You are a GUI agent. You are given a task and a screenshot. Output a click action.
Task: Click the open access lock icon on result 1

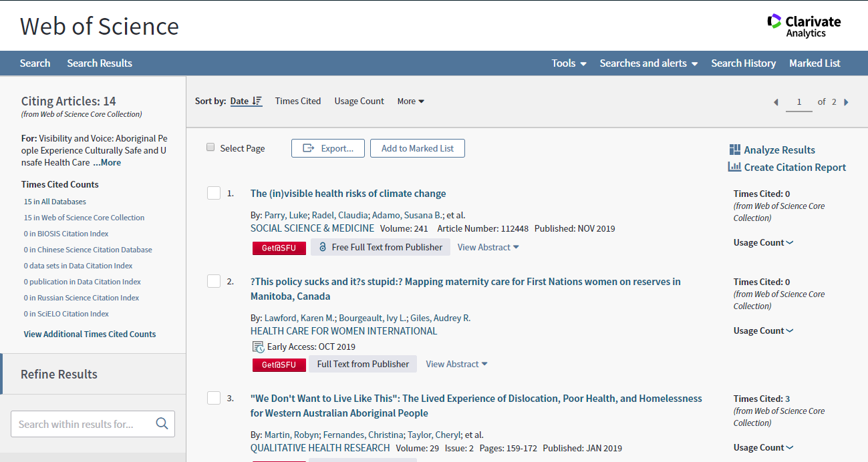point(323,247)
